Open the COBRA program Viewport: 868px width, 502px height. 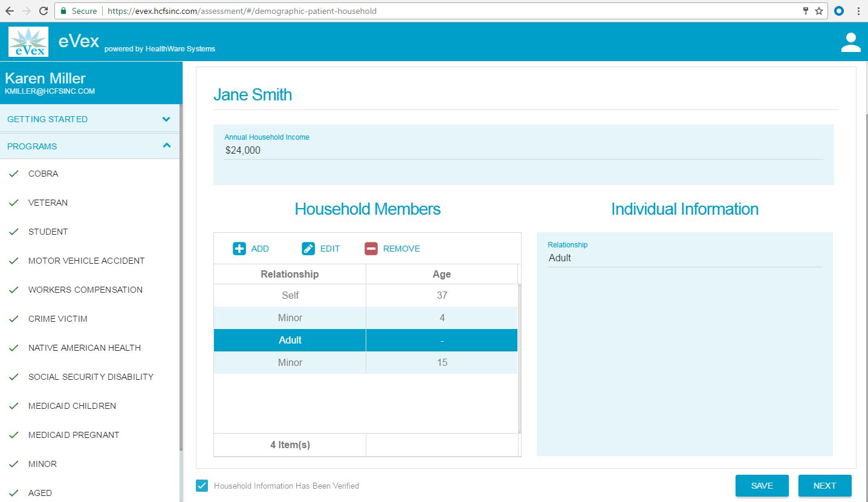pyautogui.click(x=44, y=174)
